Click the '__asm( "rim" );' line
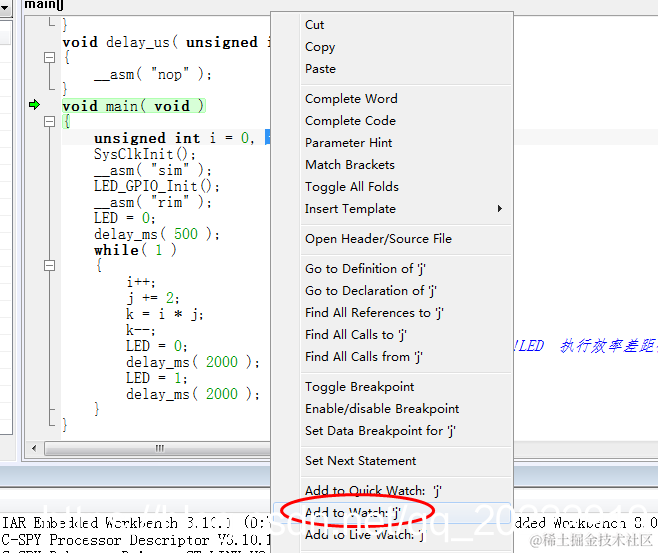The image size is (658, 553). 153,202
